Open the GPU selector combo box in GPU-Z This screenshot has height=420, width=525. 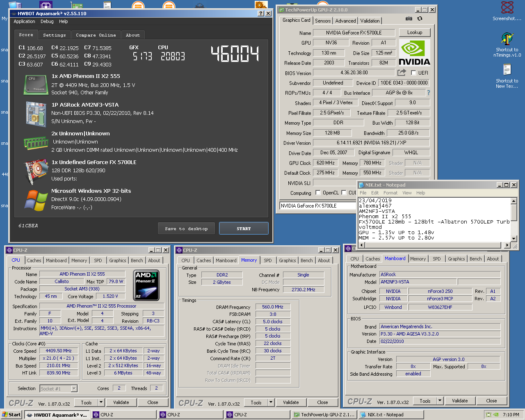(318, 206)
